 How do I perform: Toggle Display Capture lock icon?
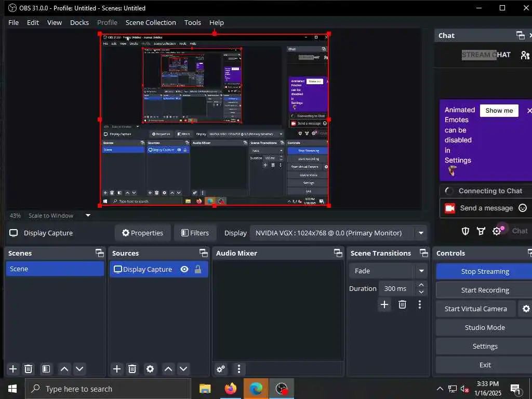click(x=198, y=270)
